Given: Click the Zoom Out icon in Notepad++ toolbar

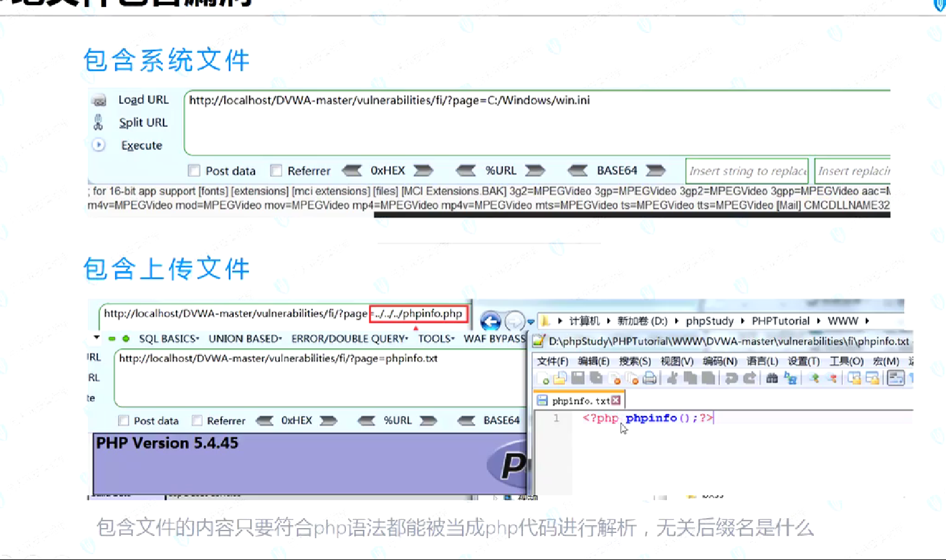Looking at the screenshot, I should point(832,378).
